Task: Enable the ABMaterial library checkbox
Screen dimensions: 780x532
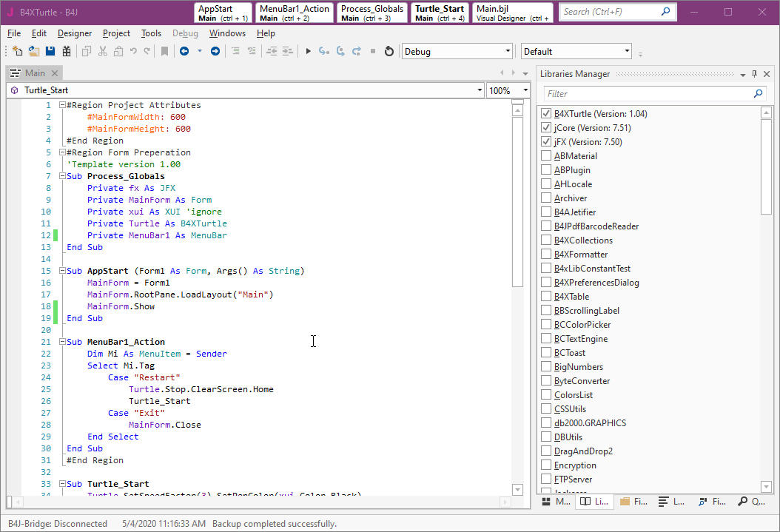Action: point(546,156)
